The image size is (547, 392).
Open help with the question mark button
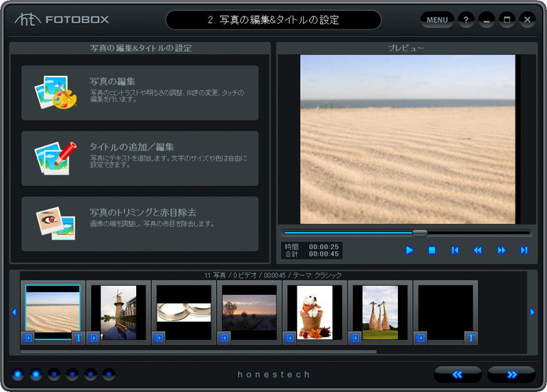pyautogui.click(x=466, y=20)
